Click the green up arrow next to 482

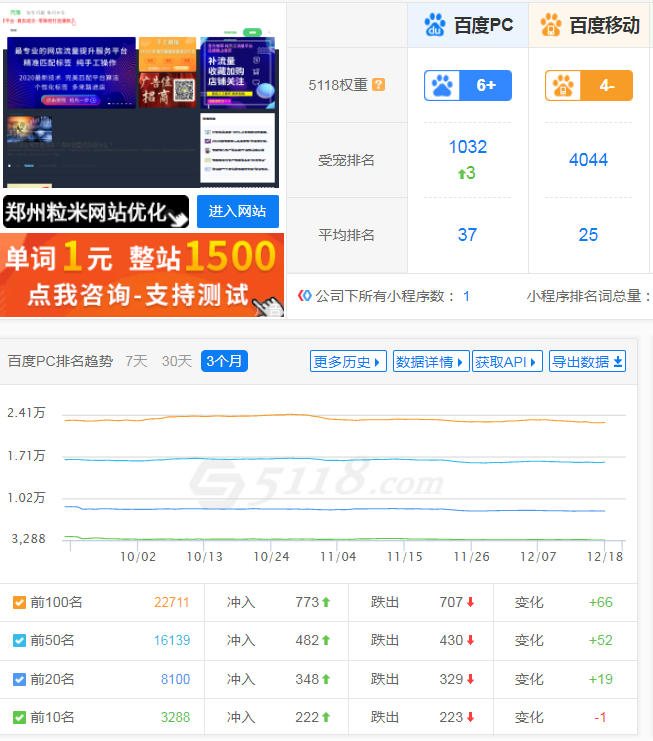[x=326, y=640]
